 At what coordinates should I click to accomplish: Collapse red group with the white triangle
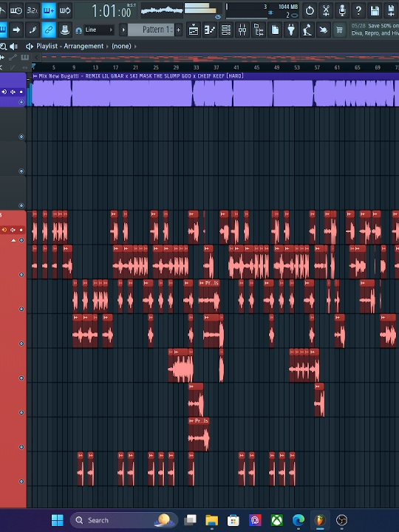pos(13,240)
